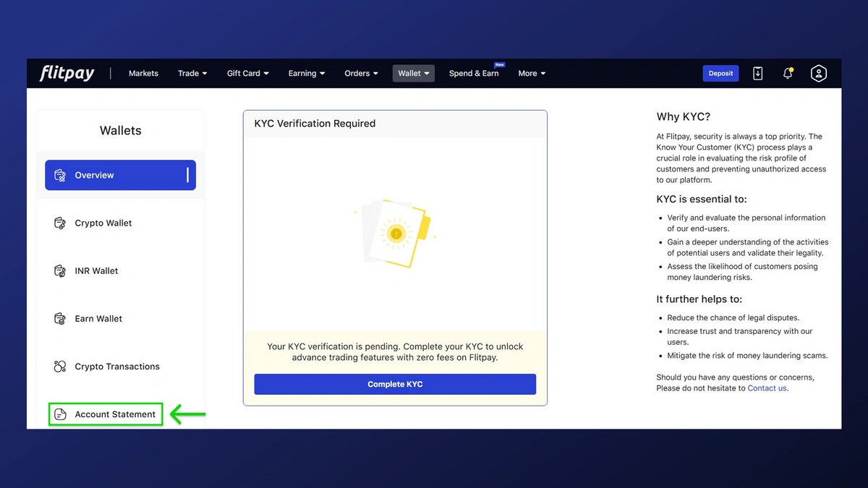This screenshot has height=488, width=868.
Task: Click the Account Statement document icon
Action: tap(61, 414)
